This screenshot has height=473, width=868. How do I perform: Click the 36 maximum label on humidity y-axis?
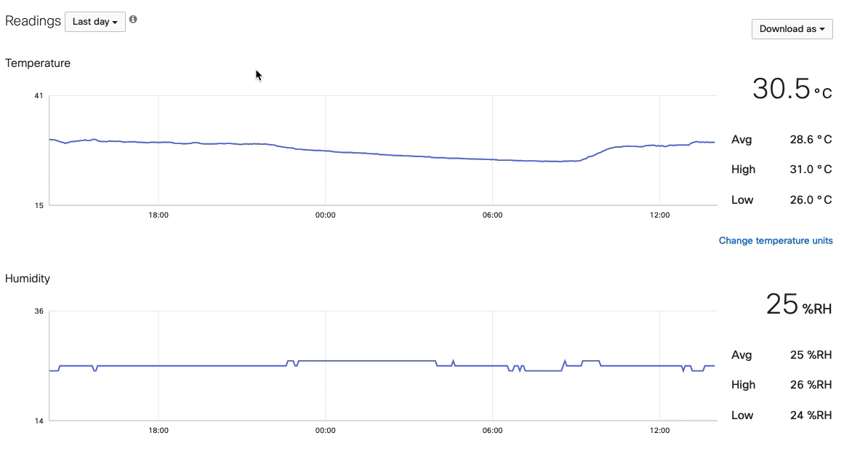[x=39, y=311]
